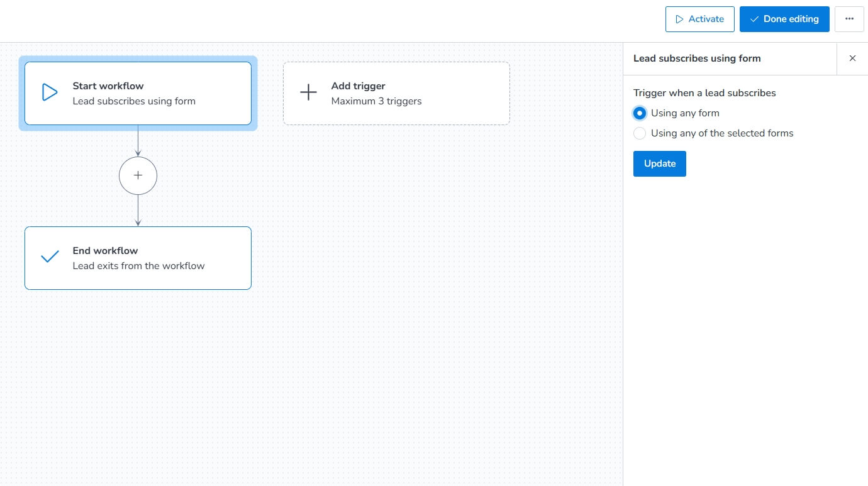Click the "Lead subscribes using form" panel heading
The height and width of the screenshot is (486, 868).
(x=697, y=58)
